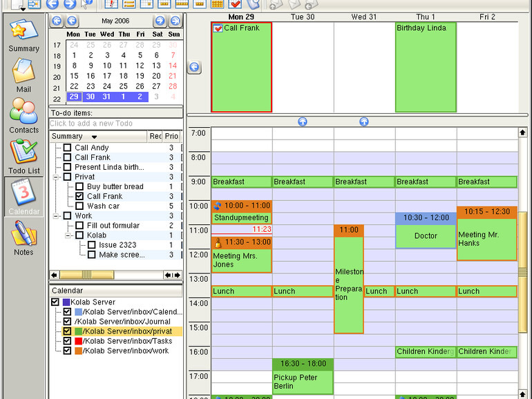Click the toolbar Go Back arrow

[52, 4]
